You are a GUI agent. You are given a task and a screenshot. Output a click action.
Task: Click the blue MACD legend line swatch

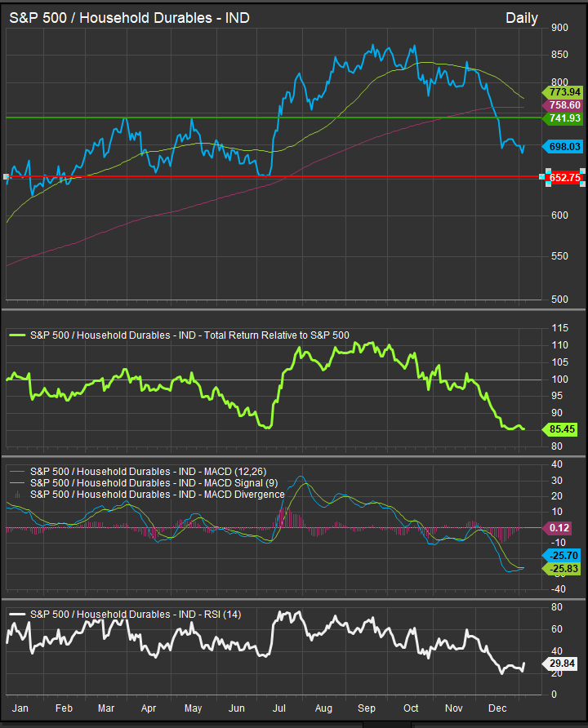pyautogui.click(x=17, y=472)
